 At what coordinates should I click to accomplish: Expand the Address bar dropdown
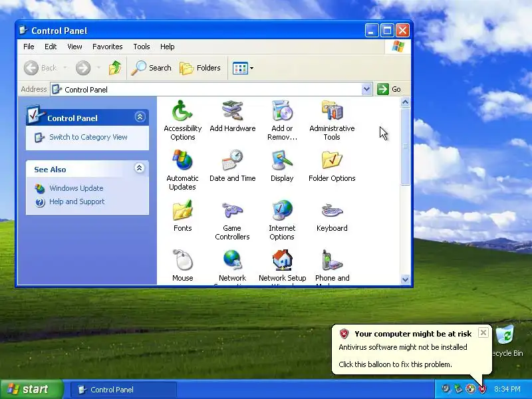[x=366, y=89]
